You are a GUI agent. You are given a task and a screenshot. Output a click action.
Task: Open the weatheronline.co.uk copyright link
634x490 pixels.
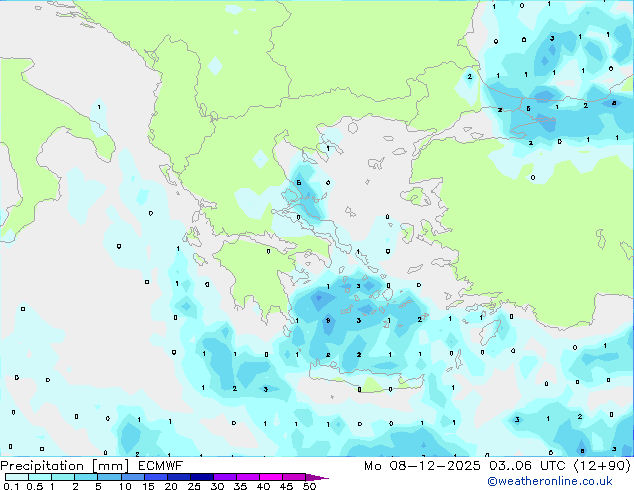click(x=550, y=481)
